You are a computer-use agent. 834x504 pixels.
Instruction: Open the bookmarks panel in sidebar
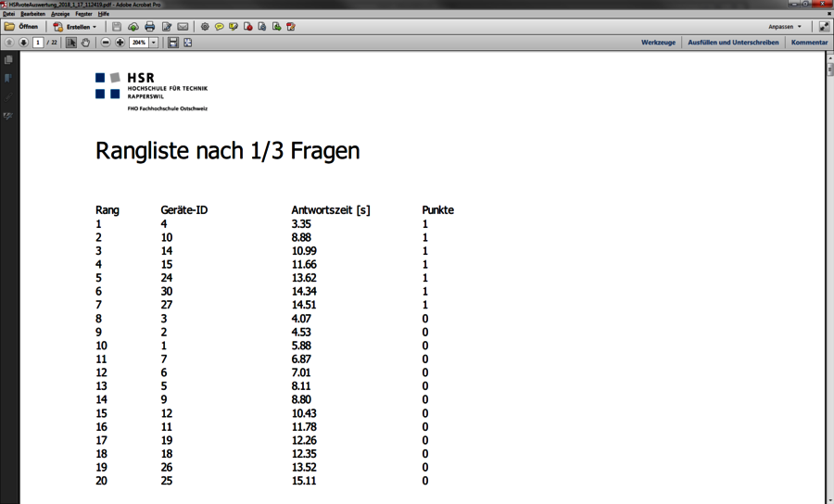[8, 79]
